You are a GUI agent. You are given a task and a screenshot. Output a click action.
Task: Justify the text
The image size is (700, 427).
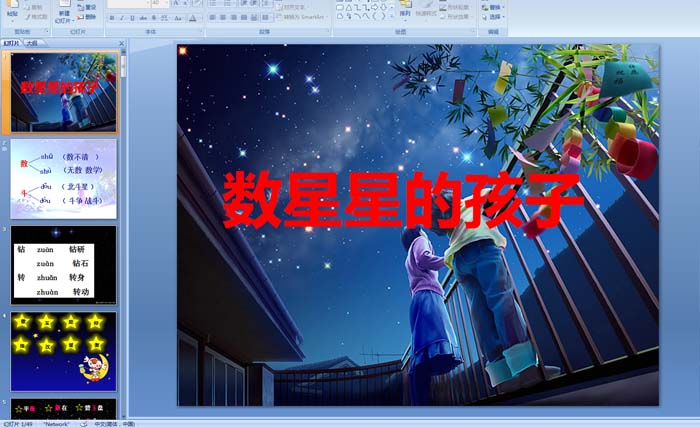tap(244, 17)
